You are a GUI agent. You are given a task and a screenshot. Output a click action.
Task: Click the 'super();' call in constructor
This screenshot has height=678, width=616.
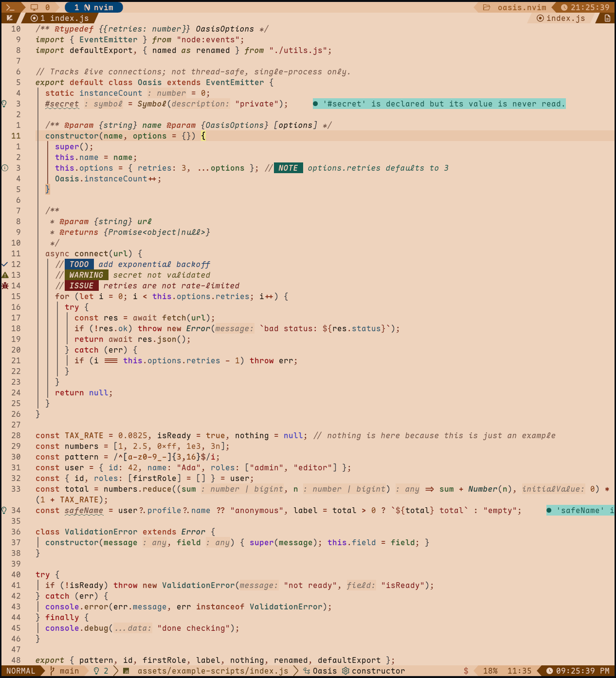point(74,146)
